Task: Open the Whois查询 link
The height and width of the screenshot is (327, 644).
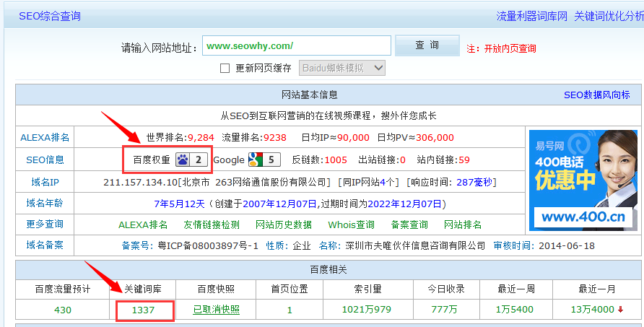Action: (351, 224)
